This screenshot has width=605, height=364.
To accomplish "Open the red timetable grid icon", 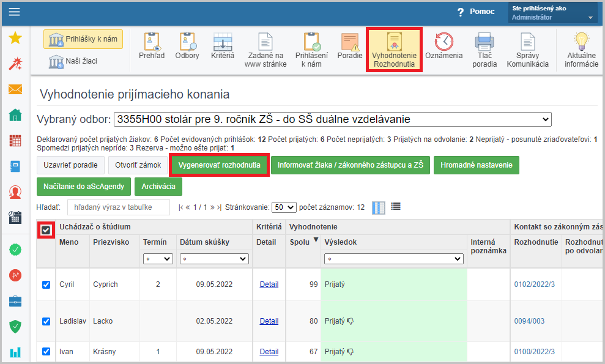I will point(15,141).
